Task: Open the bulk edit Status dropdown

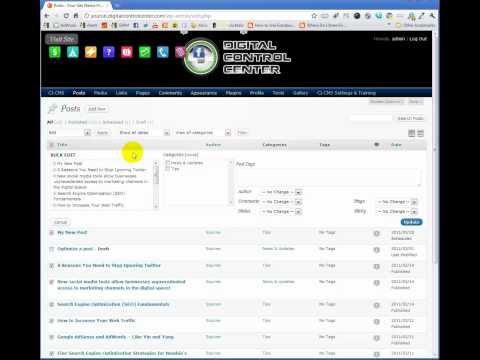Action: [x=282, y=212]
